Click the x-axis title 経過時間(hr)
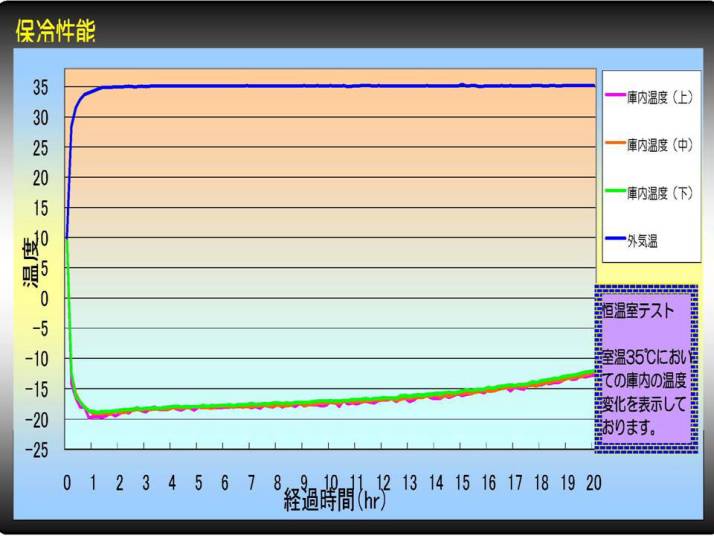This screenshot has height=536, width=714. coord(335,500)
